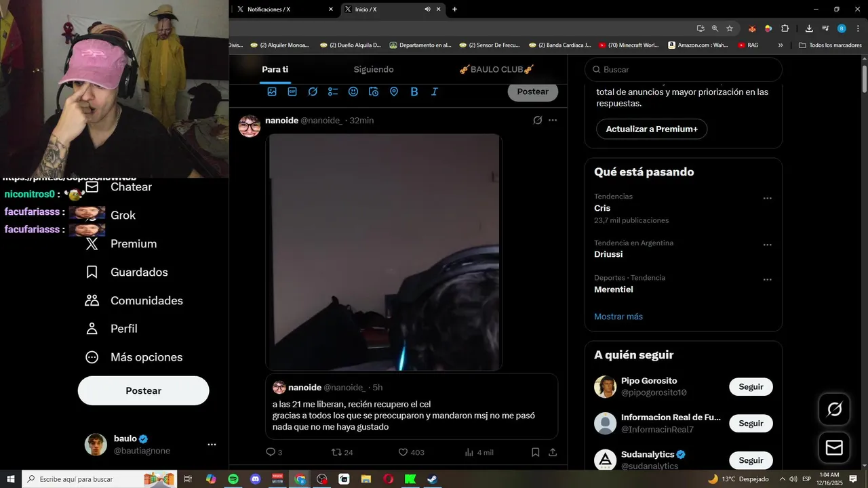This screenshot has height=488, width=868.
Task: Tag a location on the post
Action: pos(394,91)
